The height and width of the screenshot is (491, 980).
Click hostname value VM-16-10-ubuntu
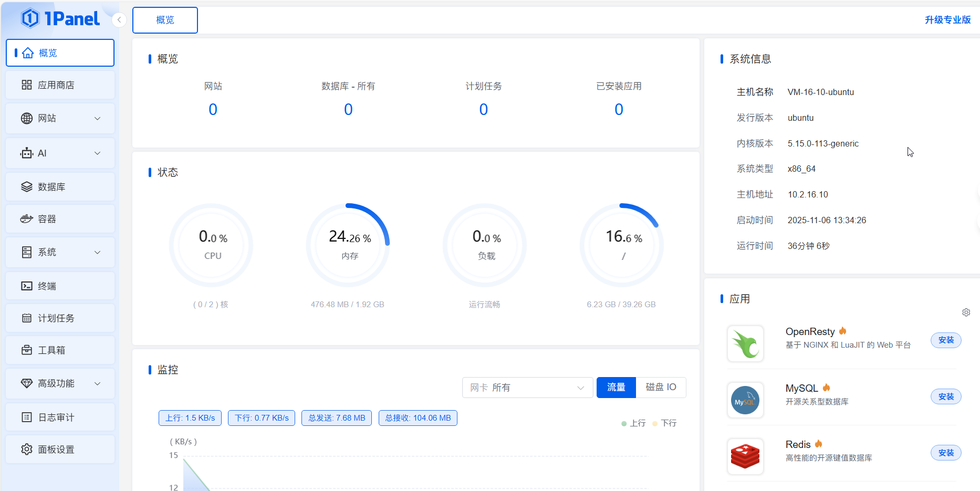coord(821,92)
